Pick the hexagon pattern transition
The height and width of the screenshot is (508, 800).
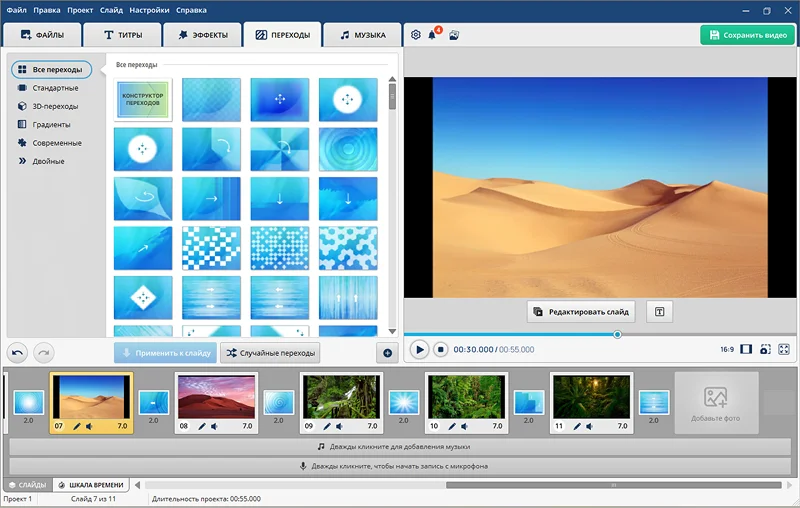point(348,248)
